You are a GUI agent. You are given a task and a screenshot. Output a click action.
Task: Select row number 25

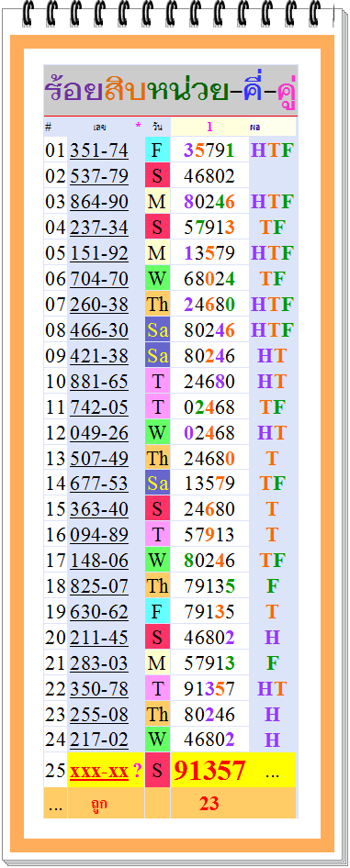coord(55,771)
